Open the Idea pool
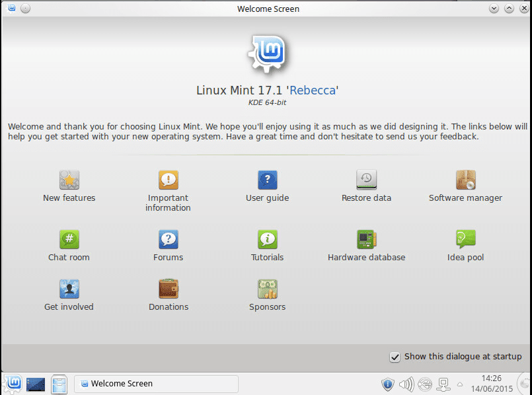Viewport: 532px width, 395px height. pyautogui.click(x=465, y=238)
